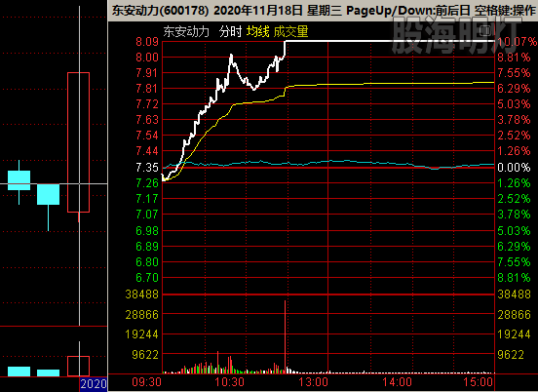Click the 10:30 time axis label
The image size is (538, 392).
pos(230,382)
